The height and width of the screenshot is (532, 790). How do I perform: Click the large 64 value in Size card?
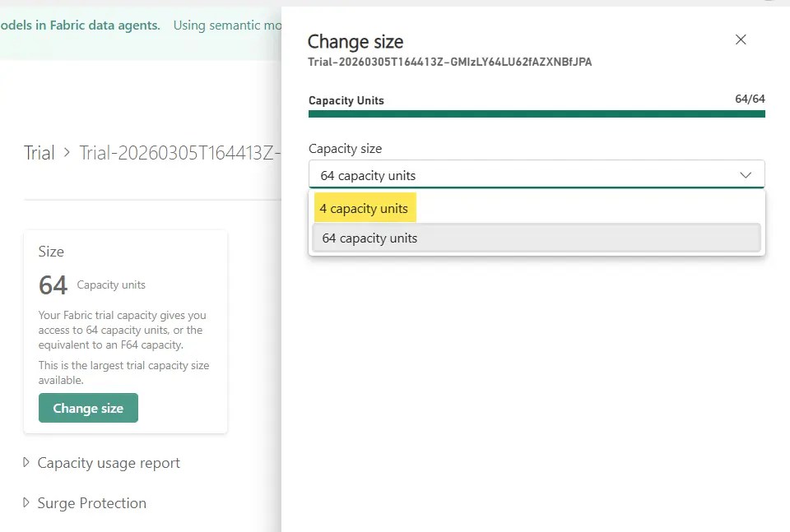click(x=53, y=285)
